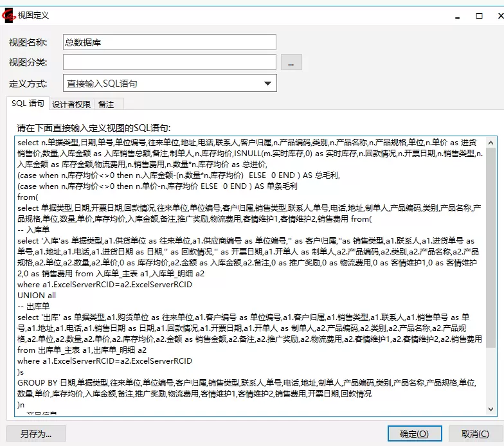The image size is (504, 446).
Task: Confirm with the 确定(O) button
Action: [x=414, y=434]
